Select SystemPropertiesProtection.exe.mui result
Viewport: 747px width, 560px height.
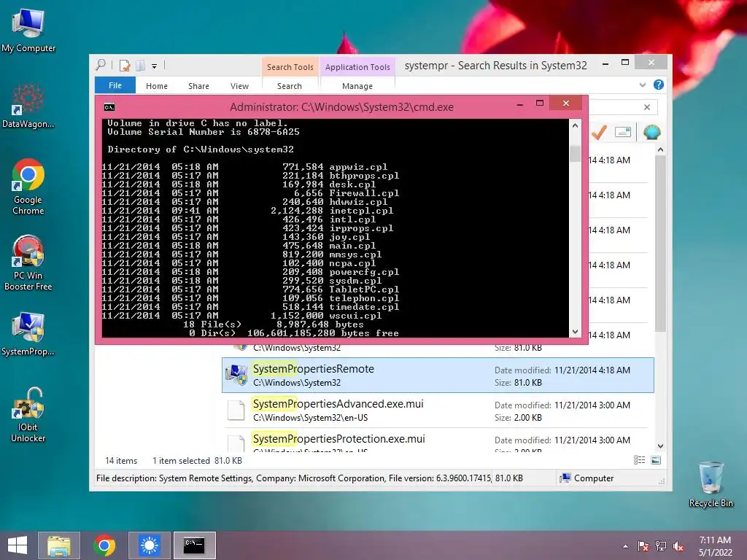pyautogui.click(x=438, y=440)
